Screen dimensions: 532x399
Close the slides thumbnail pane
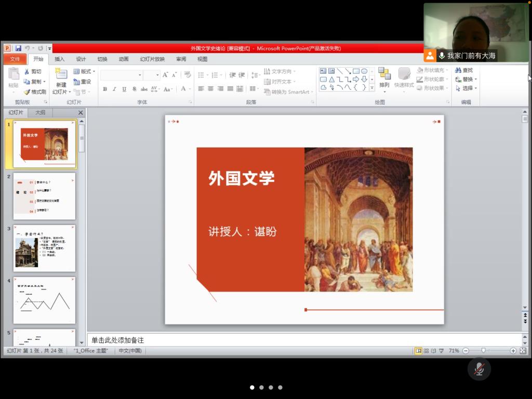tap(81, 112)
